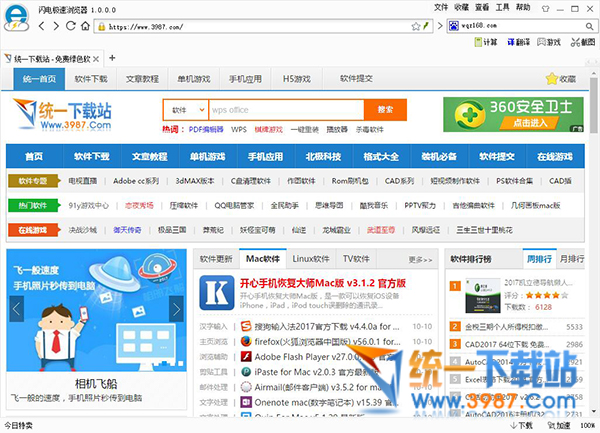
Task: Open the PDF编辑器 hot word link
Action: (207, 129)
